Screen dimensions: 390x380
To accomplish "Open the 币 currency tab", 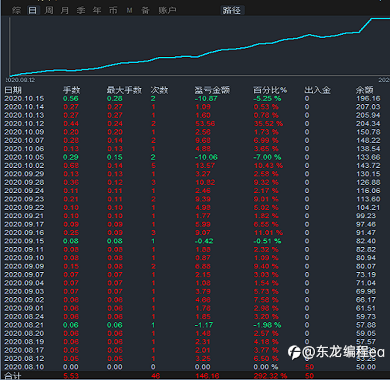I will [113, 11].
